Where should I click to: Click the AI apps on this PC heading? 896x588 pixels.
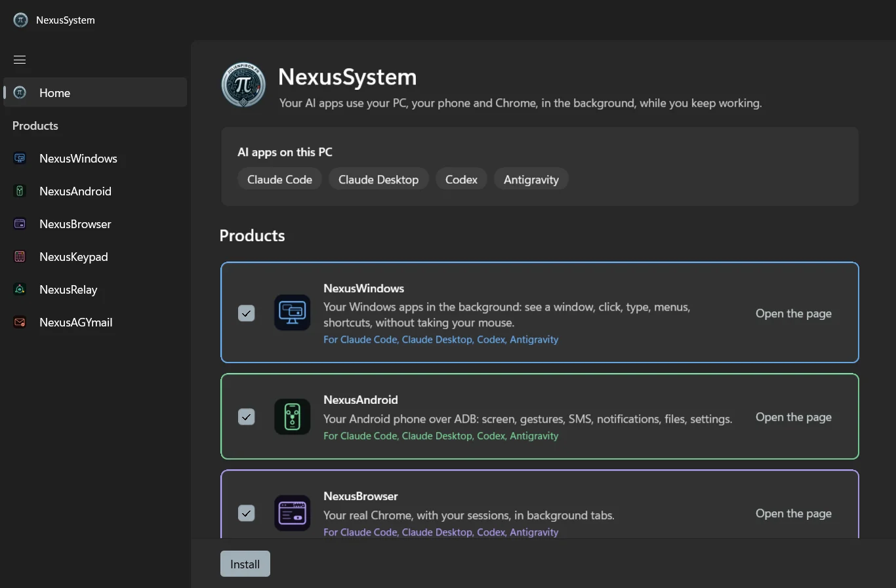point(285,152)
